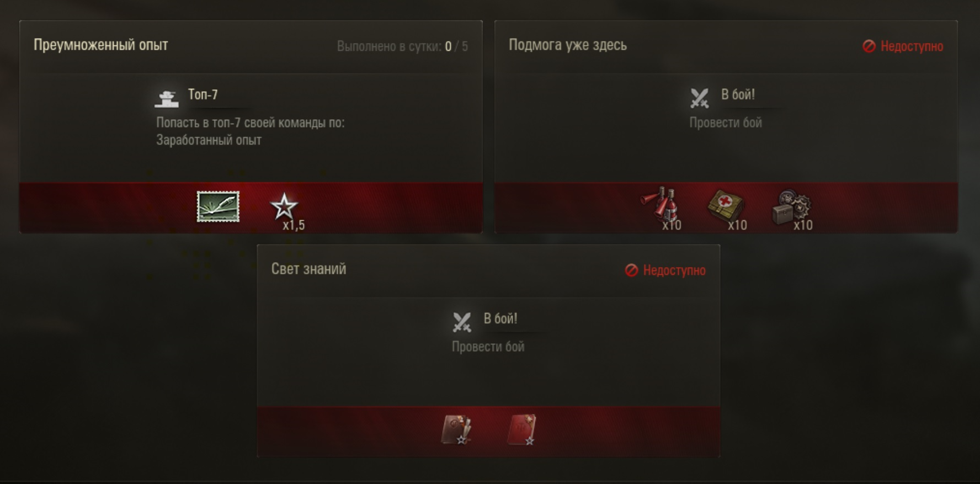Click Недоступно status on Свет знаний card
Screen dimensions: 980x484
coord(665,270)
